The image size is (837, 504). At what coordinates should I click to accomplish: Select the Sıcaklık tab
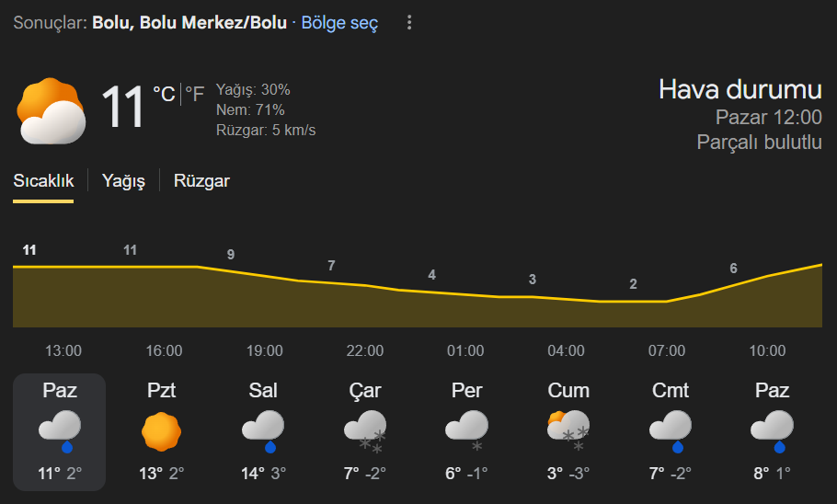[x=43, y=181]
